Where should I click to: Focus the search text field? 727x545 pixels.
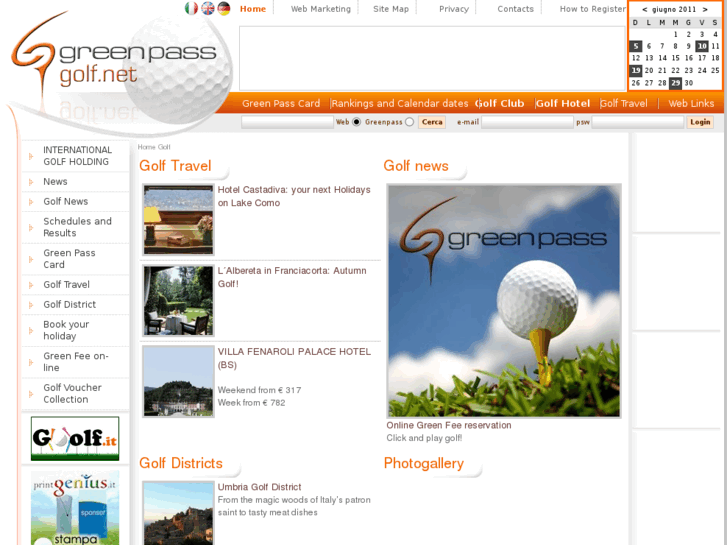[287, 122]
